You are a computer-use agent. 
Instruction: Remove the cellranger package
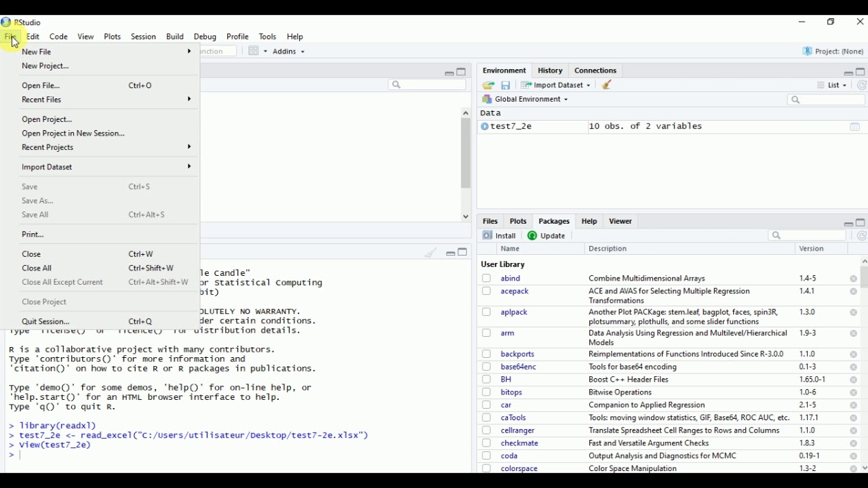pyautogui.click(x=854, y=432)
